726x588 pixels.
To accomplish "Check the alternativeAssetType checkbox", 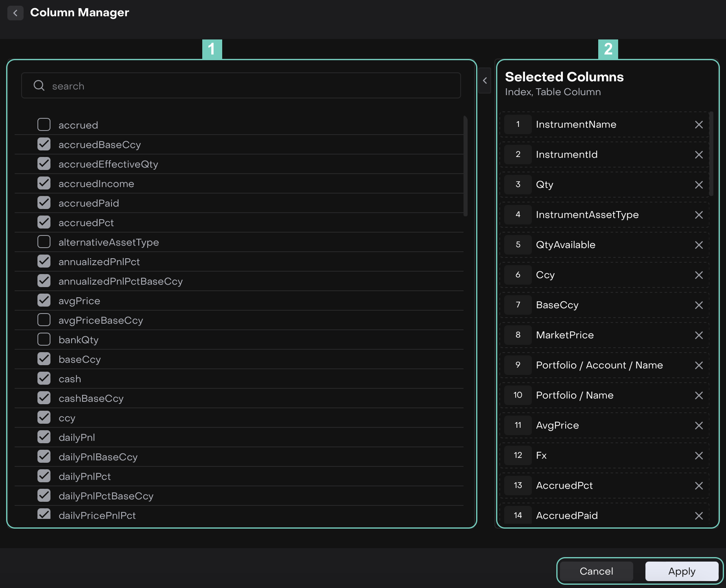I will click(44, 242).
